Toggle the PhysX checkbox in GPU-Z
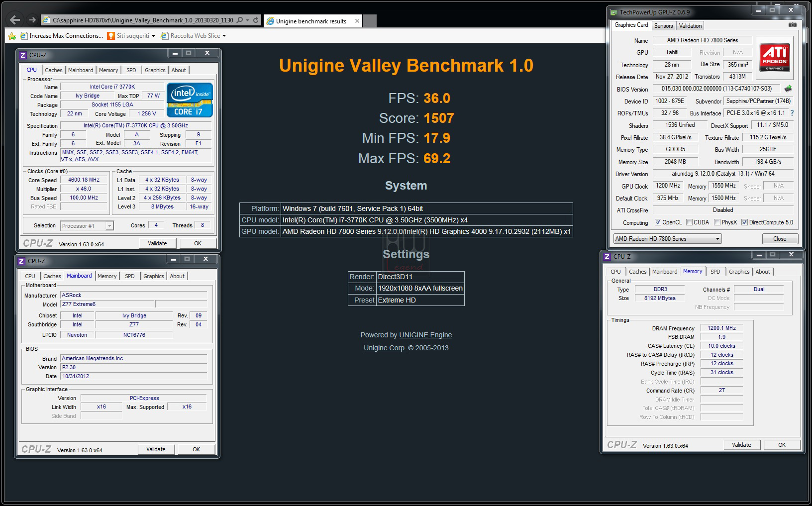 pos(717,222)
